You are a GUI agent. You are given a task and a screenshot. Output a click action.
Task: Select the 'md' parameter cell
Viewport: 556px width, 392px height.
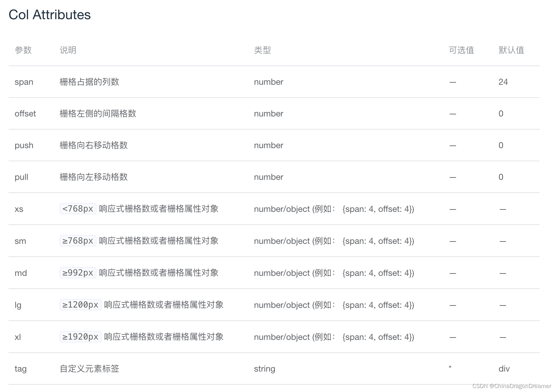21,273
